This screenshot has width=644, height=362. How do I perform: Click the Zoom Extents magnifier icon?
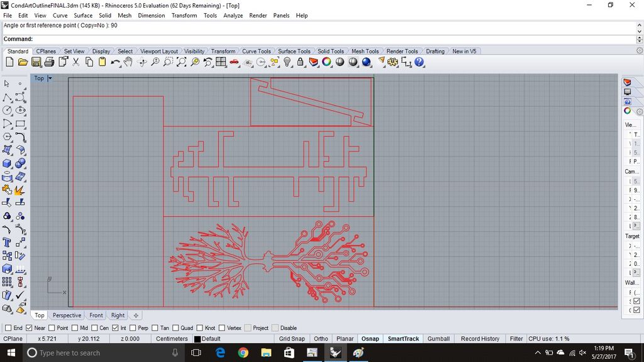[181, 62]
